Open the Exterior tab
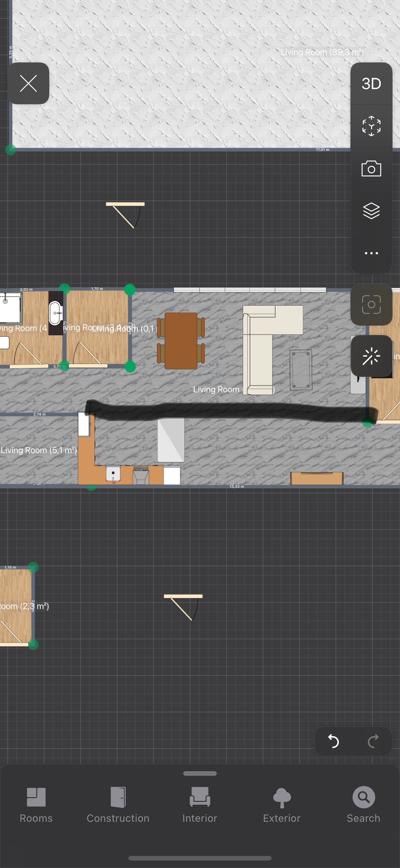Screen dimensions: 400x868 pyautogui.click(x=282, y=805)
